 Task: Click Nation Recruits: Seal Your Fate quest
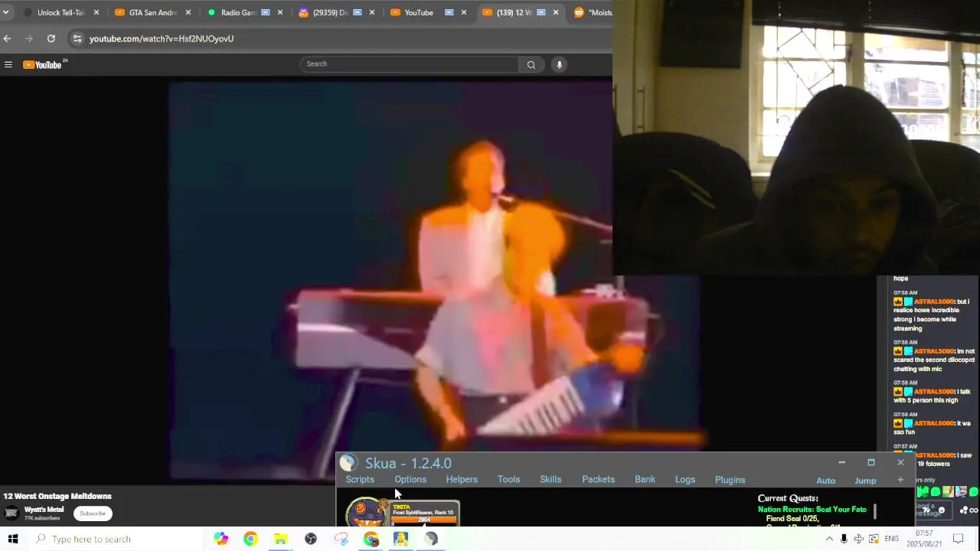coord(812,509)
